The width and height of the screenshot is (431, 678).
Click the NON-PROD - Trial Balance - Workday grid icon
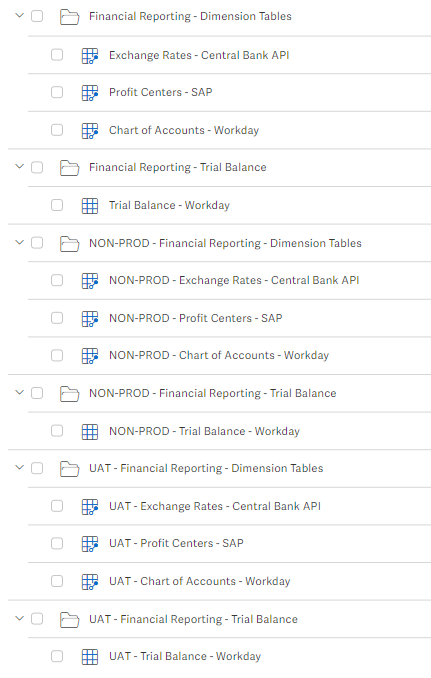coord(90,431)
